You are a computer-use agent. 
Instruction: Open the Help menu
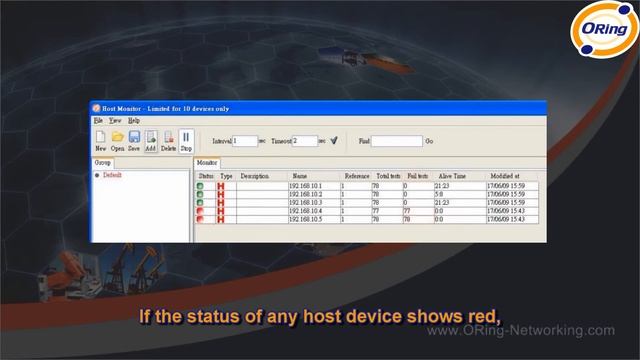134,120
